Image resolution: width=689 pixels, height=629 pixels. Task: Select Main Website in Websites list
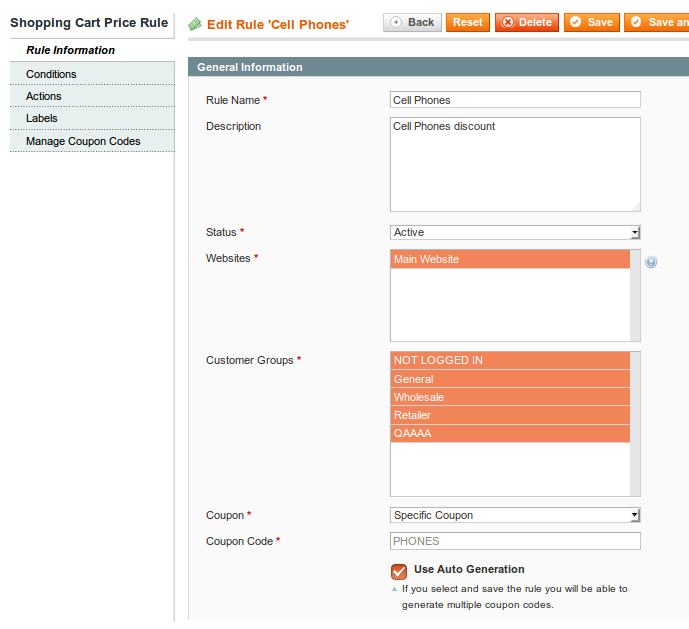pyautogui.click(x=510, y=259)
